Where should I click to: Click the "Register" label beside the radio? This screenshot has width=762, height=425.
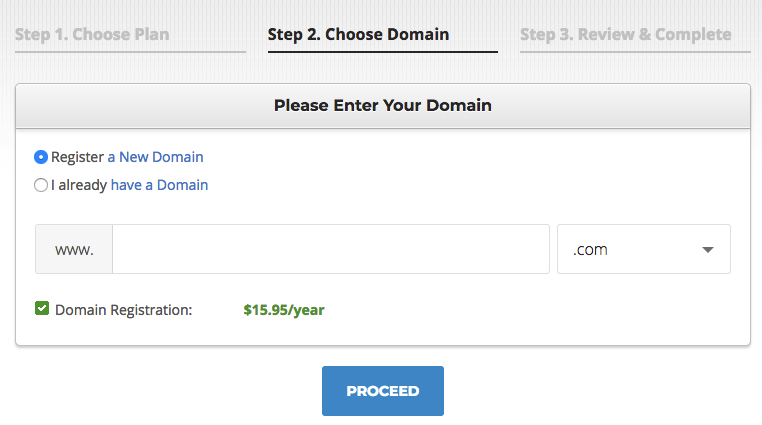(x=77, y=157)
